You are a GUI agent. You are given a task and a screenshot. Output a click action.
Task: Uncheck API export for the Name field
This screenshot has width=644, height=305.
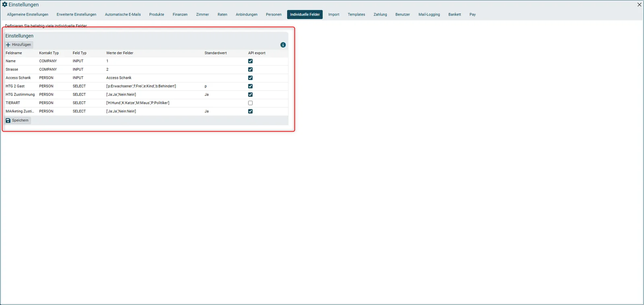pos(250,61)
